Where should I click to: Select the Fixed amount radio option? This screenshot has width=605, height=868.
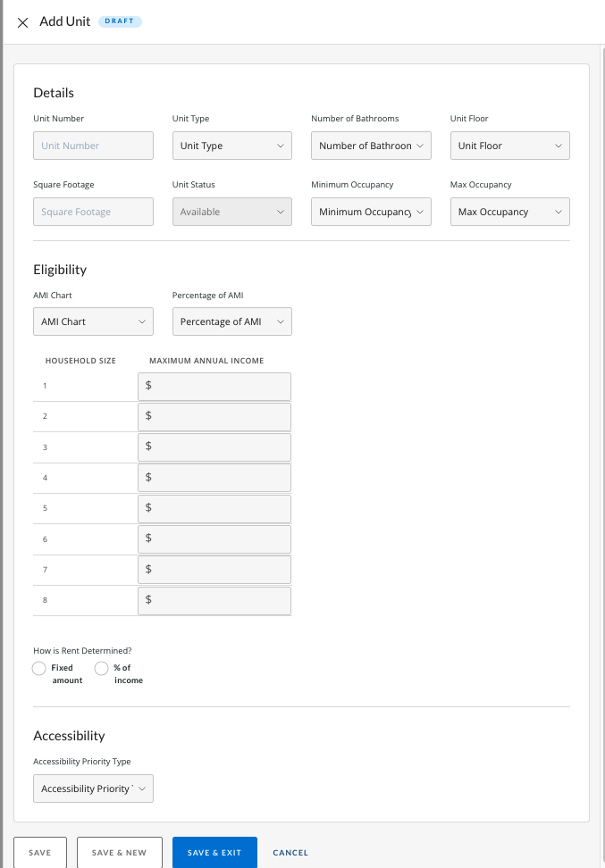(38, 669)
